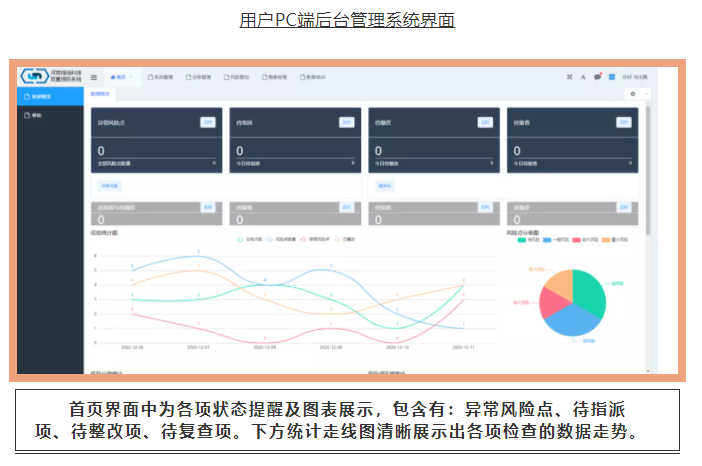Open the message chat bubble icon
This screenshot has height=466, width=702.
click(x=597, y=76)
